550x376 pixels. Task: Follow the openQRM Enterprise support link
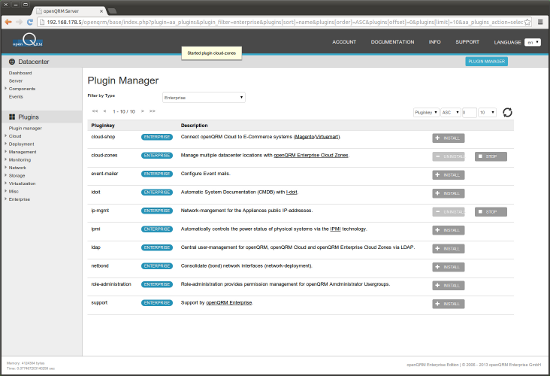[229, 303]
